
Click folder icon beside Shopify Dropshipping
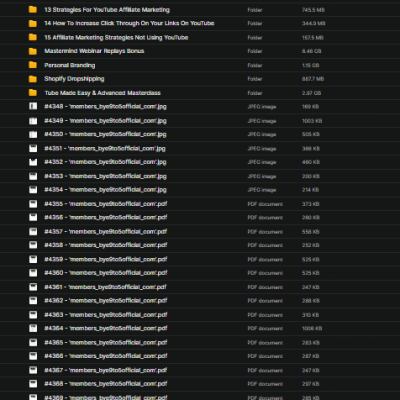33,79
